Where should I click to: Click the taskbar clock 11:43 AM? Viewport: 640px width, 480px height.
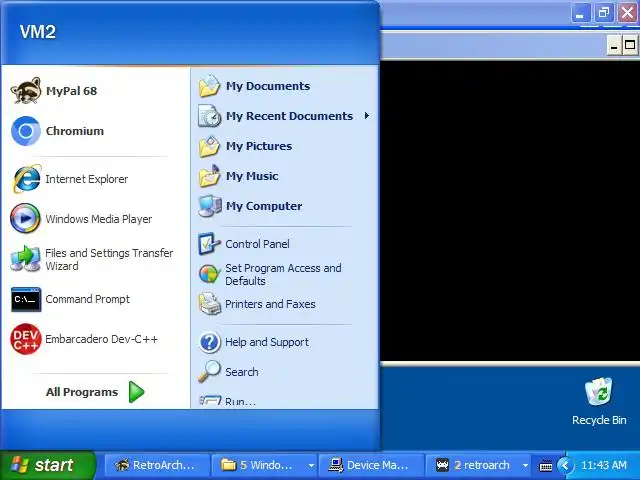604,465
